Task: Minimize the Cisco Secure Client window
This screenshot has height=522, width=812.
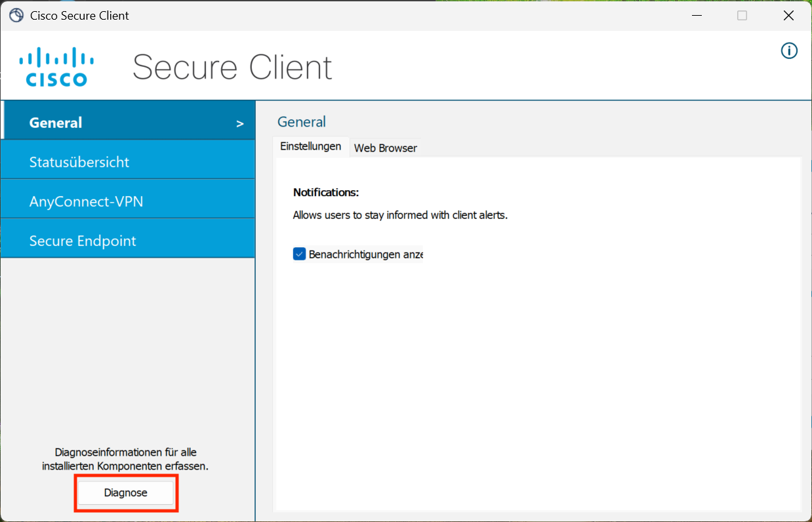Action: point(695,15)
